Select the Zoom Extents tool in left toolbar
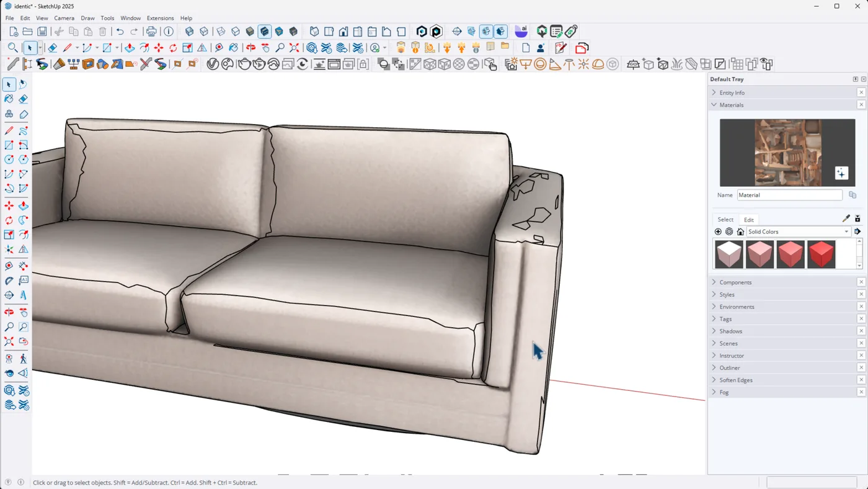The height and width of the screenshot is (489, 868). pos(9,341)
